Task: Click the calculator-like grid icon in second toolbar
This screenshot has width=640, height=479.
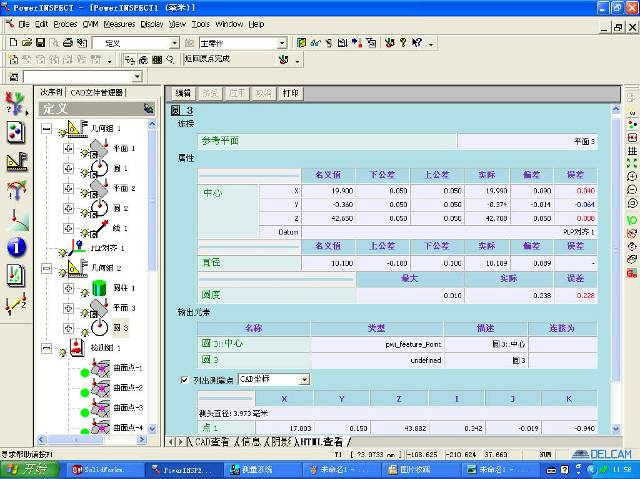Action: click(x=157, y=60)
